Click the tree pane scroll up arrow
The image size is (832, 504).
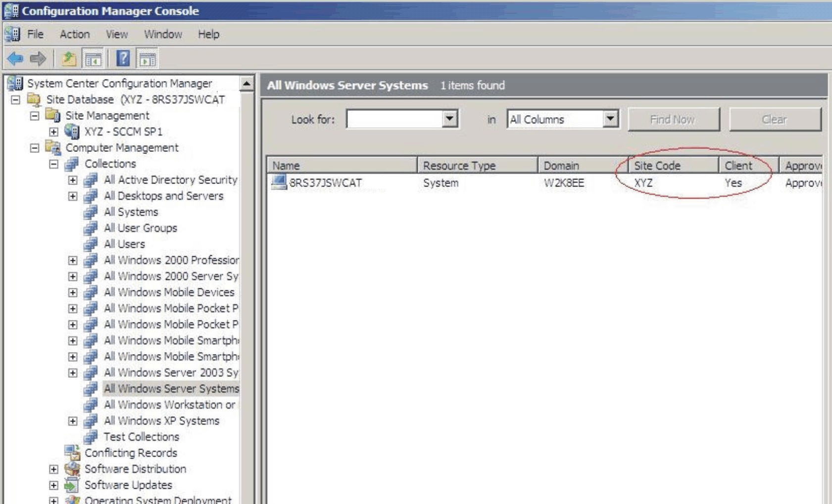click(246, 84)
